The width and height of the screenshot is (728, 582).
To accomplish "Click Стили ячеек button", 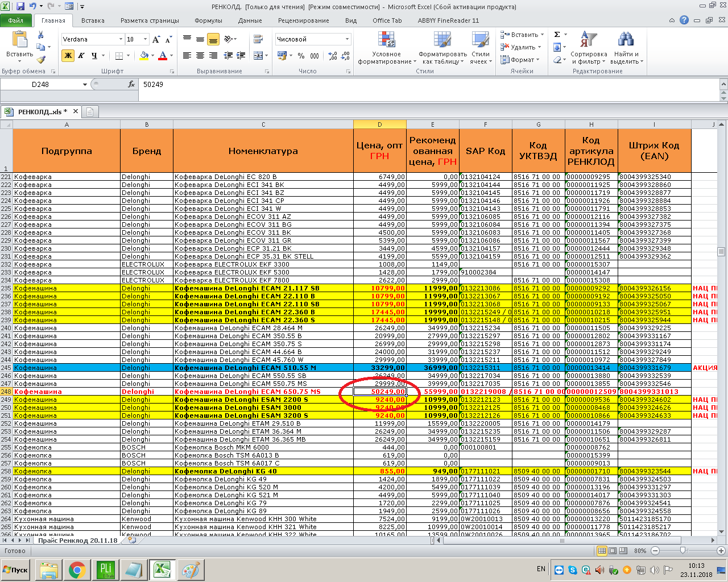I will pyautogui.click(x=481, y=48).
